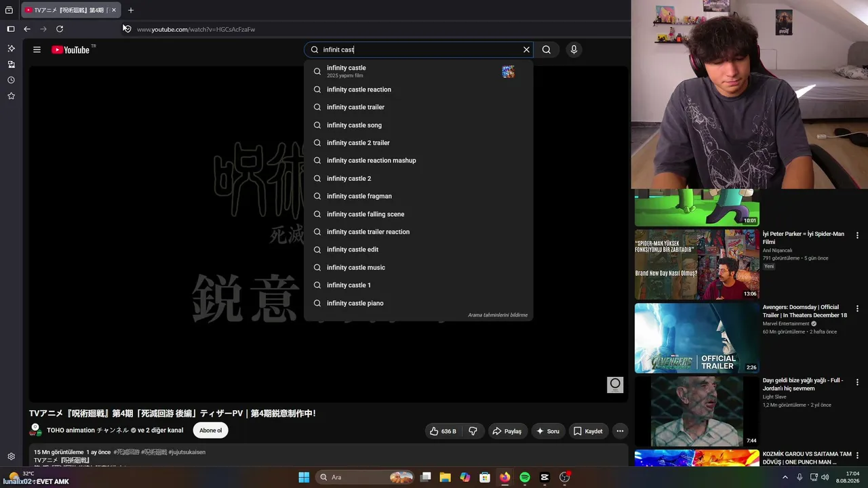Click the TOHO animation channel avatar
Screen dimensions: 868x488
pos(35,430)
